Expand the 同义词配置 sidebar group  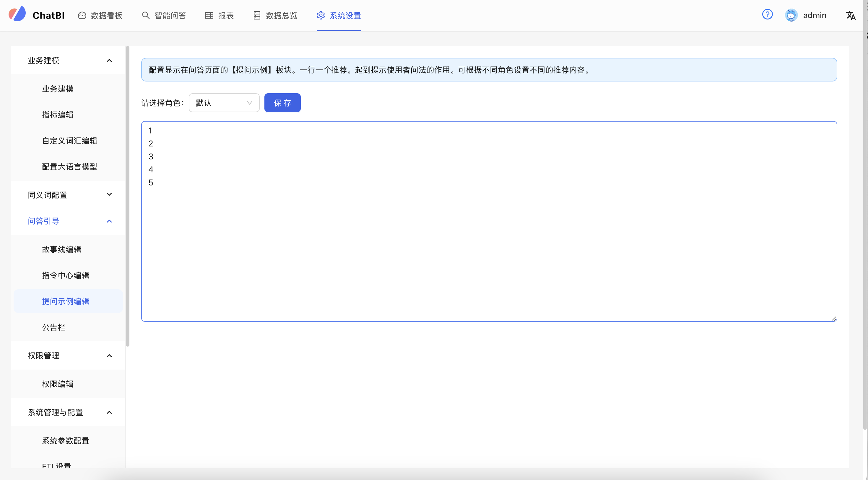(x=109, y=195)
